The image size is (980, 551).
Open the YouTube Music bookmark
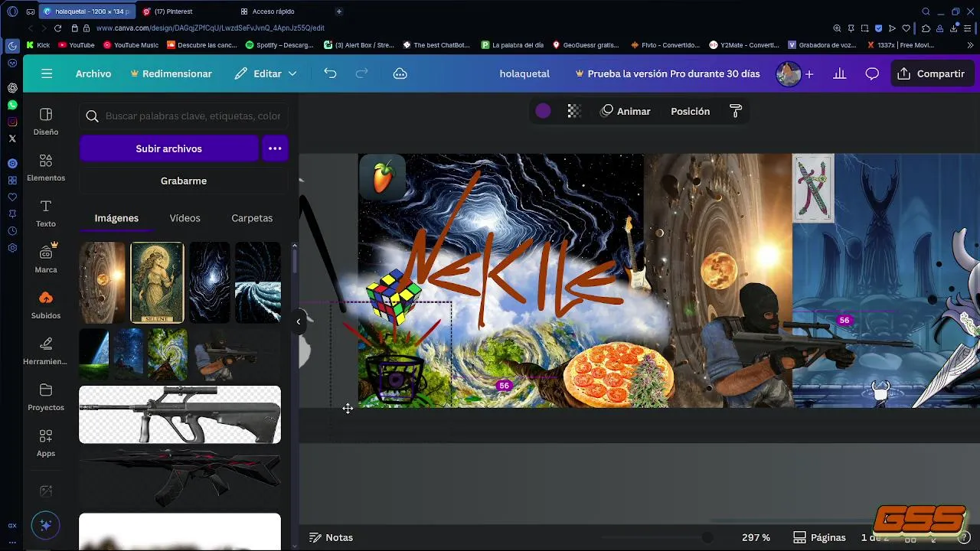131,45
